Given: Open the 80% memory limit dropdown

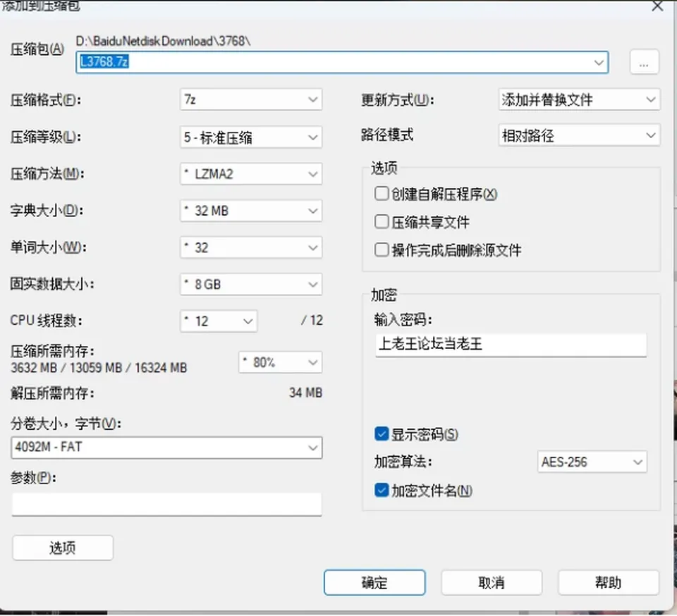Looking at the screenshot, I should (280, 362).
